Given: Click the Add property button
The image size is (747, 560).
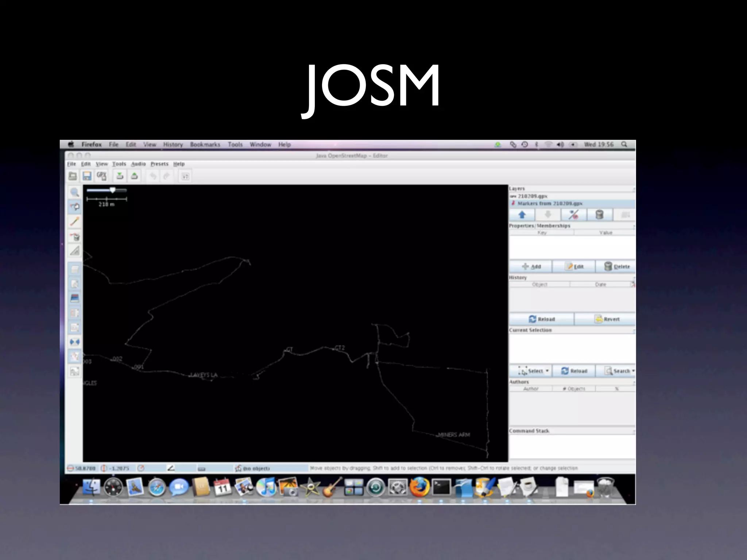Looking at the screenshot, I should coord(531,267).
